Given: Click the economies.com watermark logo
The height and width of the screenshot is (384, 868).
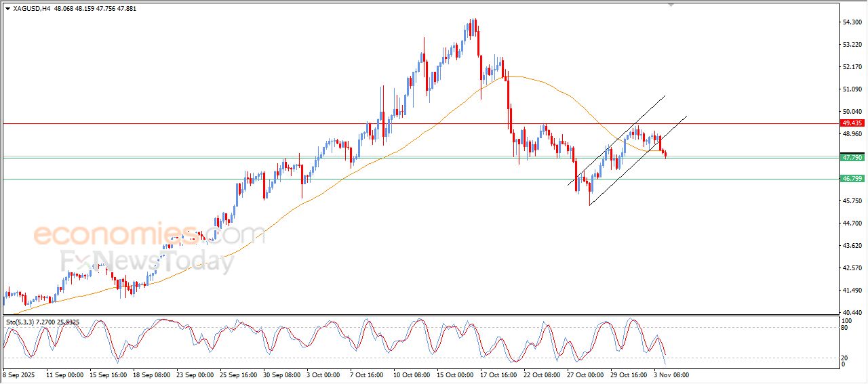Looking at the screenshot, I should (x=149, y=235).
